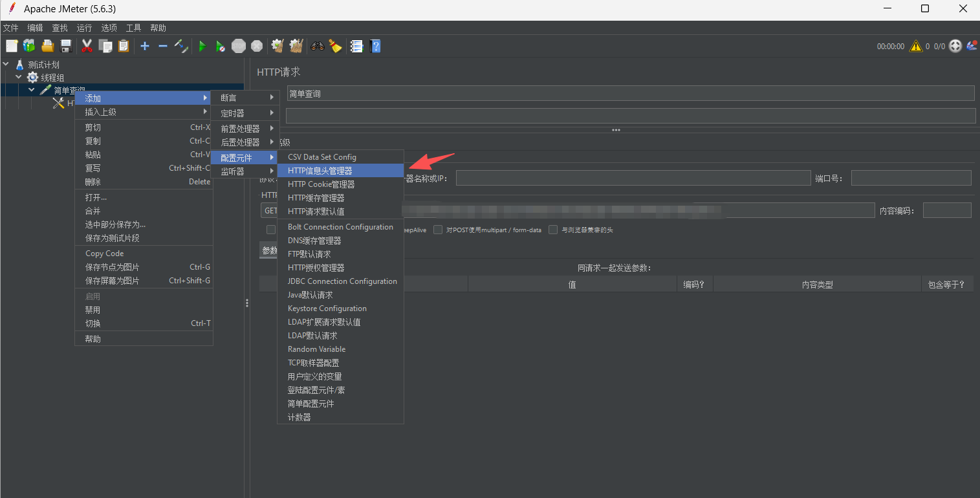This screenshot has width=980, height=498.
Task: Click the Shutdown X circle icon
Action: (x=257, y=46)
